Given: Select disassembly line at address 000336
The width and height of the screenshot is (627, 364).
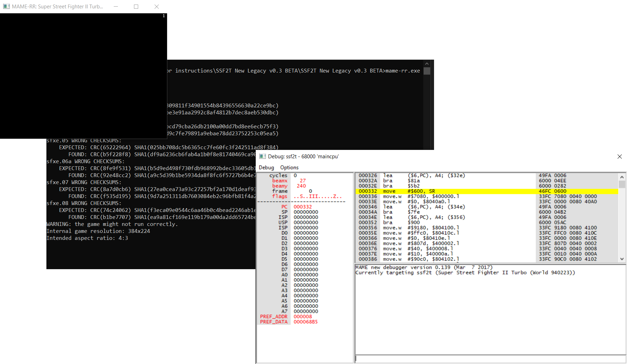Looking at the screenshot, I should pyautogui.click(x=487, y=196).
